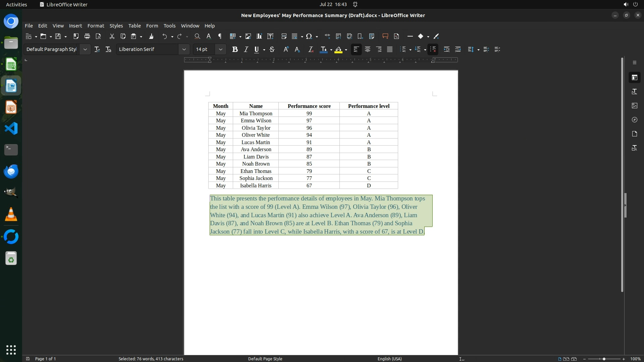Toggle Bold formatting button
This screenshot has width=644, height=362.
[x=235, y=49]
